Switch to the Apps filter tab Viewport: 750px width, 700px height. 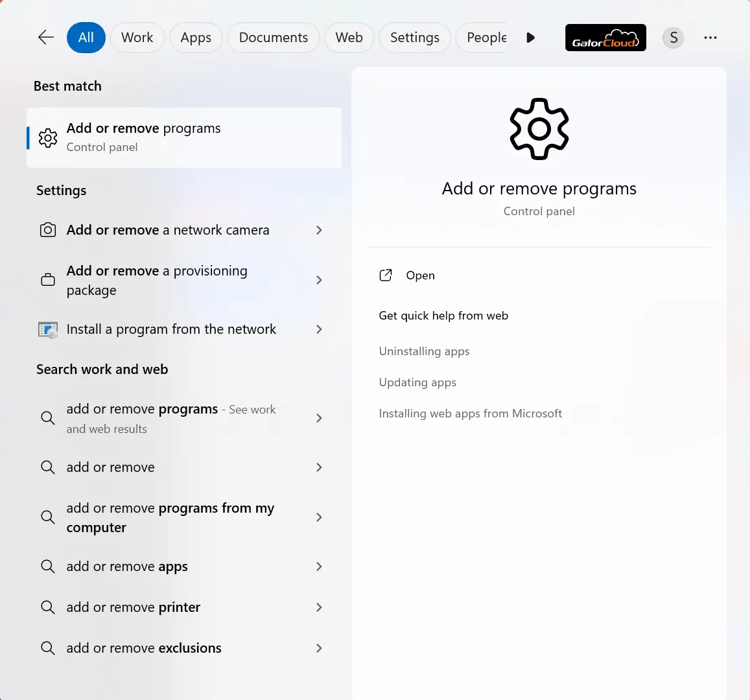(x=196, y=38)
